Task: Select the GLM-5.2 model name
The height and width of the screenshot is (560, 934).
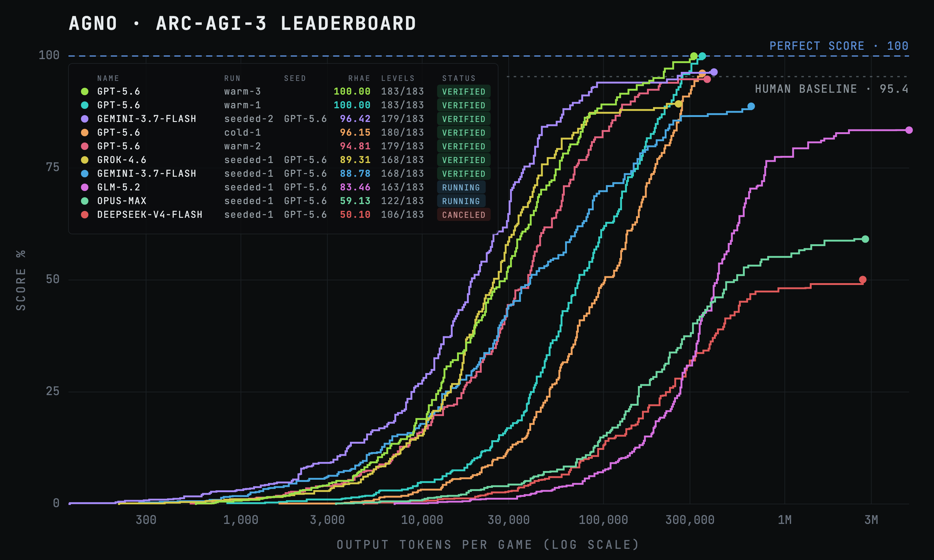Action: point(119,187)
